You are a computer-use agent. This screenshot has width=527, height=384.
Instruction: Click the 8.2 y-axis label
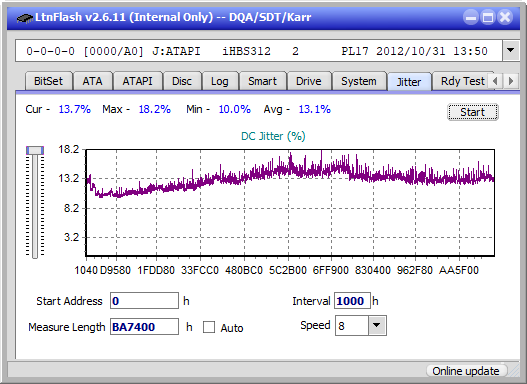point(72,208)
